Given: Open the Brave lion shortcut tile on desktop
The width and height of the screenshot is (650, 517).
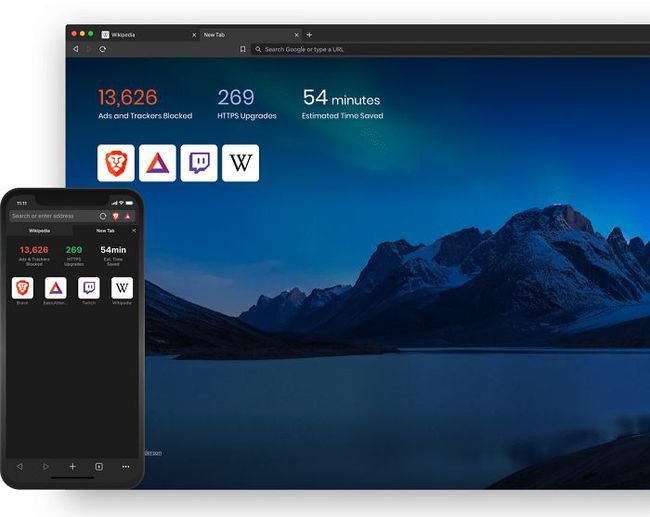Looking at the screenshot, I should click(116, 163).
